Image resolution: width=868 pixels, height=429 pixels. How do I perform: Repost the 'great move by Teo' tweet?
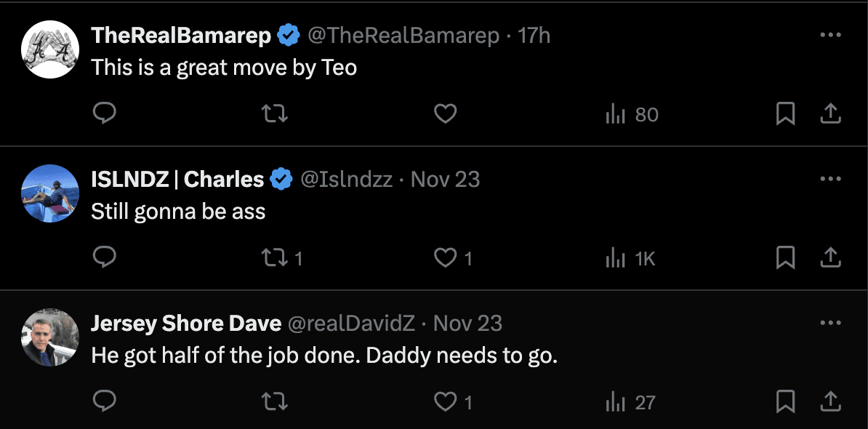click(275, 114)
